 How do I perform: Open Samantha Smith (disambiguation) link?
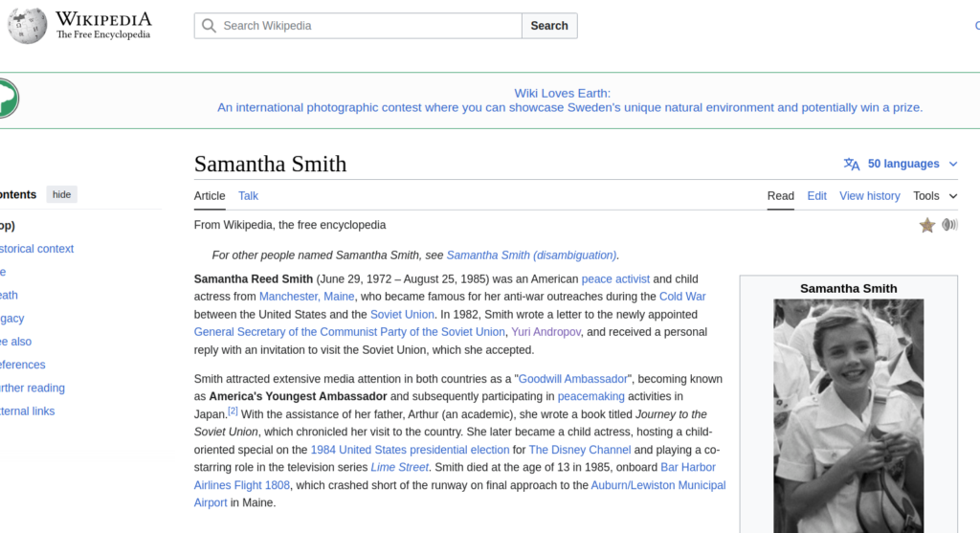click(531, 255)
